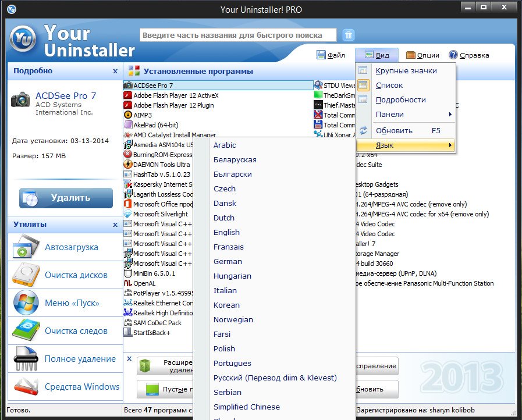The image size is (522, 420).
Task: Click the STDU Viewer program icon
Action: click(x=318, y=85)
